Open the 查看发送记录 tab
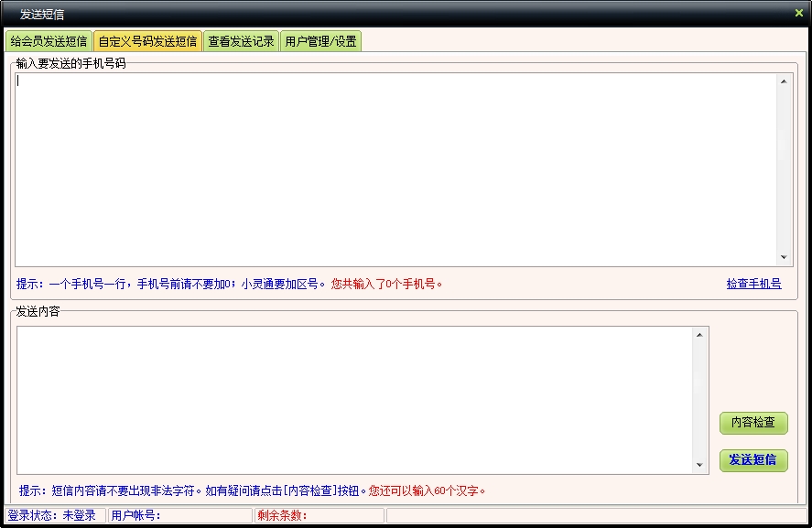Viewport: 812px width, 528px height. pyautogui.click(x=241, y=41)
